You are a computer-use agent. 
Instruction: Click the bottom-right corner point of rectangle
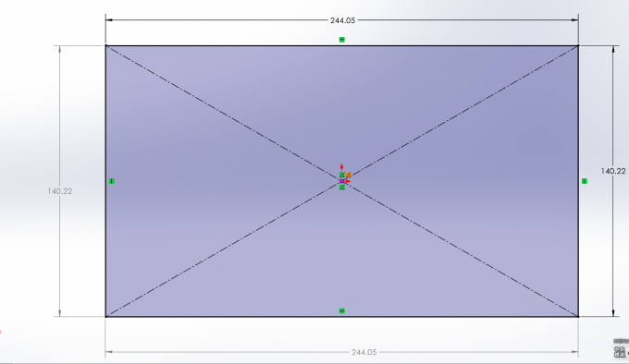578,316
